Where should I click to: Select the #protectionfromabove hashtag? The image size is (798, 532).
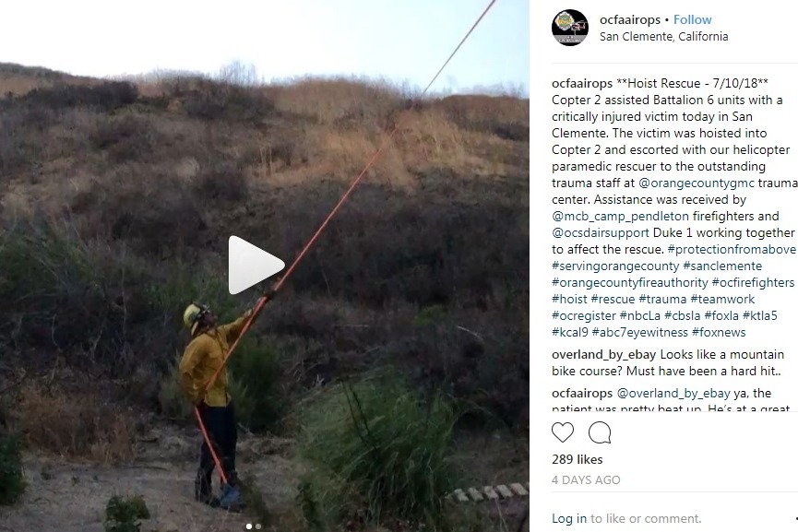pos(732,249)
